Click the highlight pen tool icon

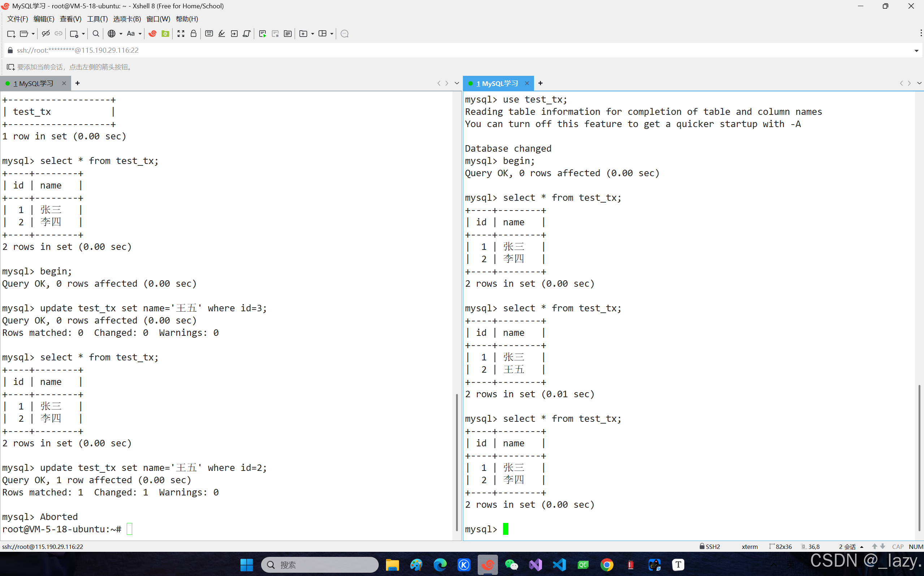[x=221, y=34]
